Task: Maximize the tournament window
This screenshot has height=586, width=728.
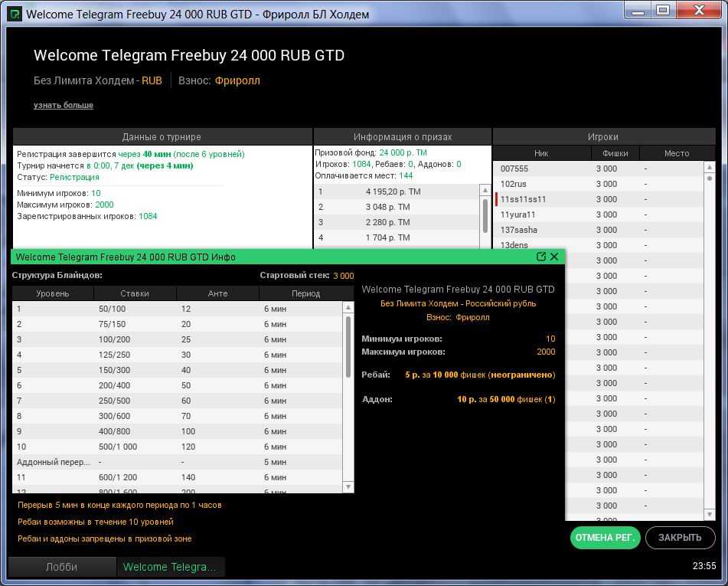Action: (663, 10)
